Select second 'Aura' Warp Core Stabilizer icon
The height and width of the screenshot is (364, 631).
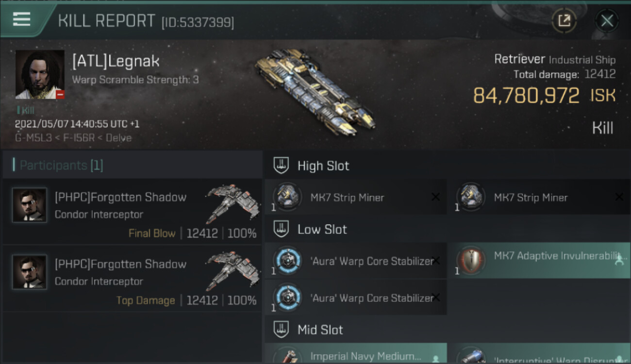click(287, 297)
